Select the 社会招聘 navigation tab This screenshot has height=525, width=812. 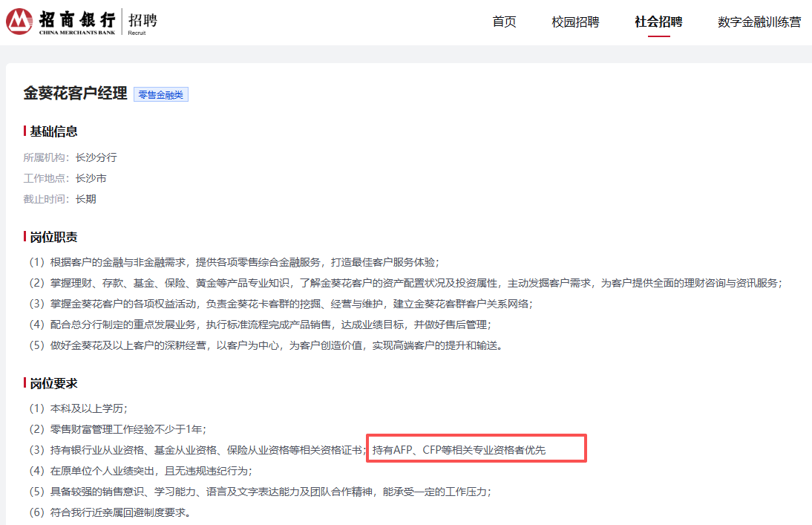658,22
